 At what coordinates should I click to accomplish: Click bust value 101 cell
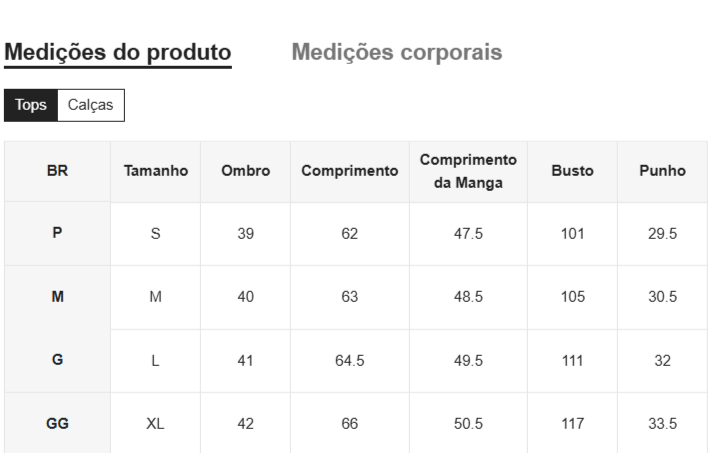pyautogui.click(x=572, y=234)
